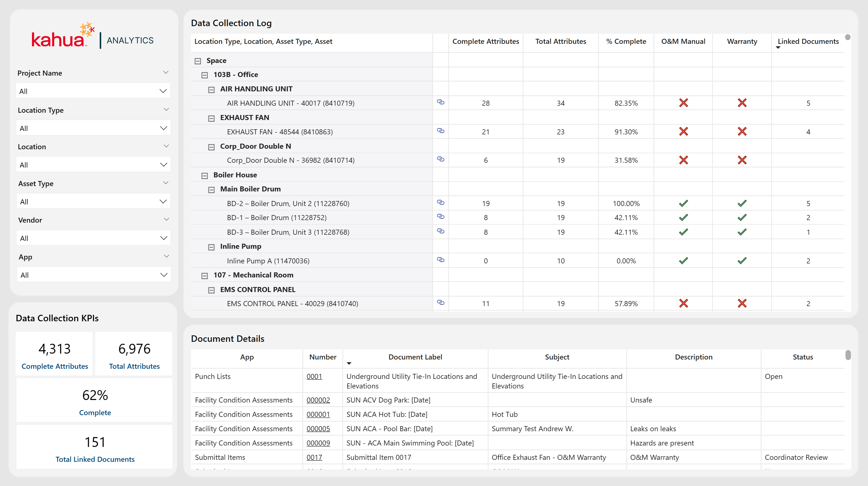Collapse the Boiler House location node
Viewport: 868px width, 486px height.
[204, 176]
